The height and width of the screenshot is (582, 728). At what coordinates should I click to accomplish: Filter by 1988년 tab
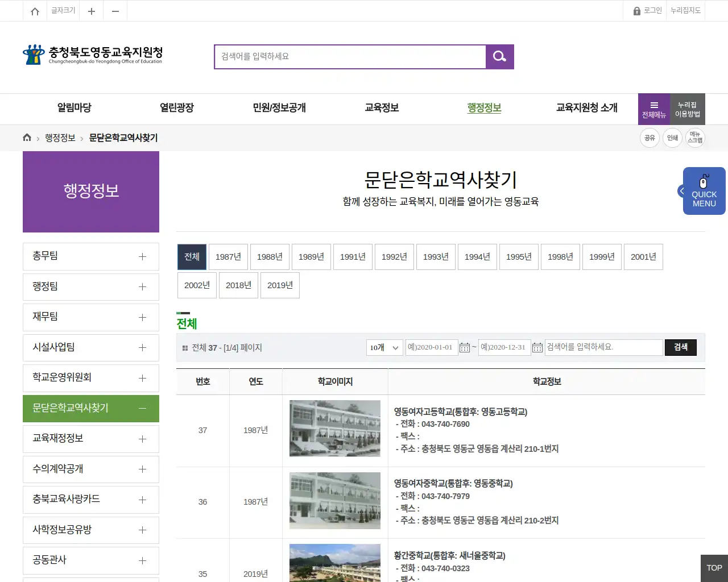point(270,257)
